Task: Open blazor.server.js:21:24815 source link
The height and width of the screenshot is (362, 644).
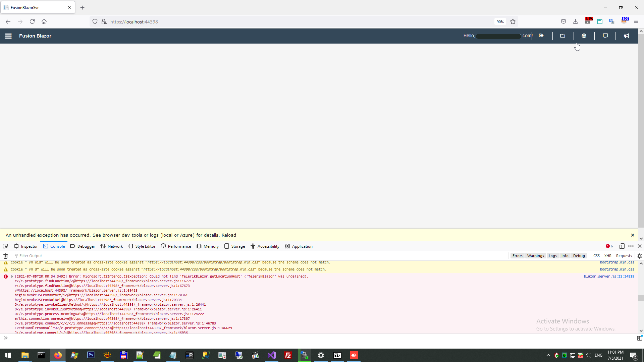Action: point(609,277)
